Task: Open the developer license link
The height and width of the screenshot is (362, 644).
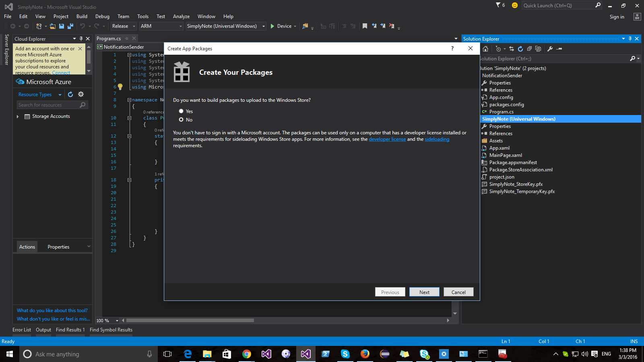Action: pyautogui.click(x=387, y=139)
